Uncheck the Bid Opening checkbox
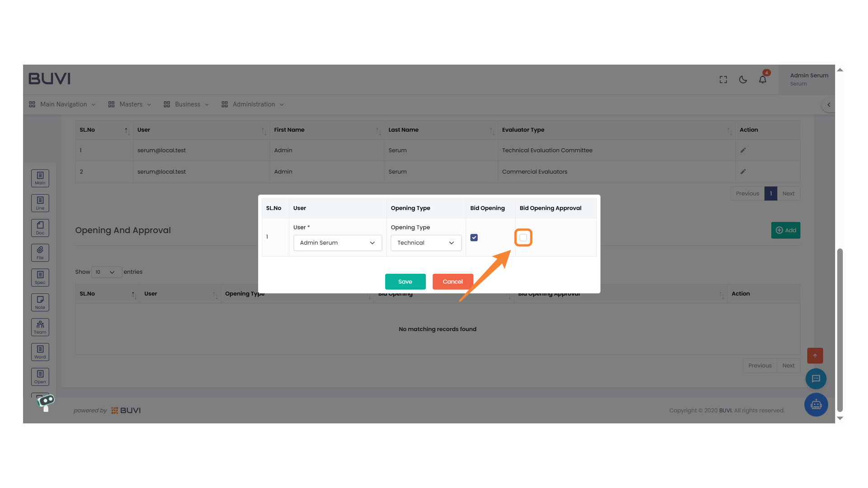868x488 pixels. pos(474,237)
